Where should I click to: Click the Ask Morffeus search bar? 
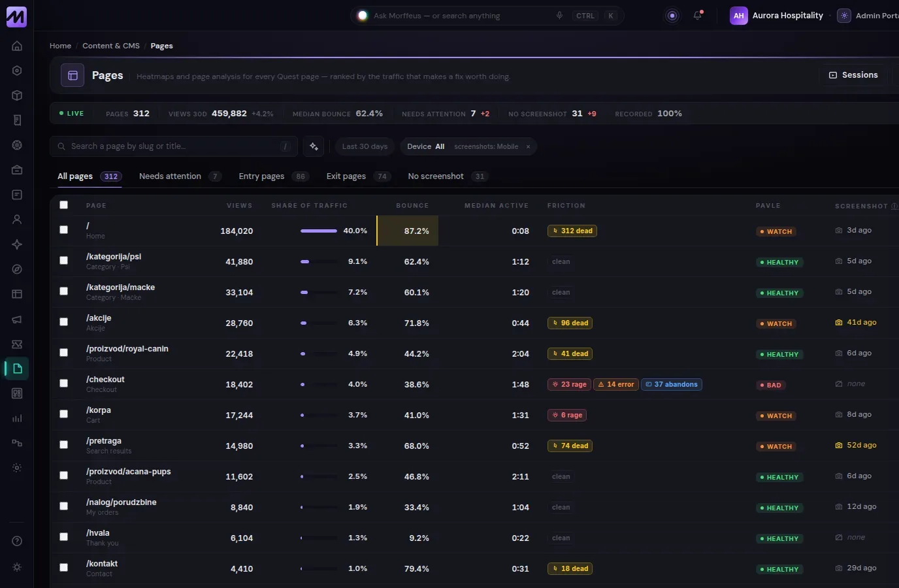click(x=487, y=16)
